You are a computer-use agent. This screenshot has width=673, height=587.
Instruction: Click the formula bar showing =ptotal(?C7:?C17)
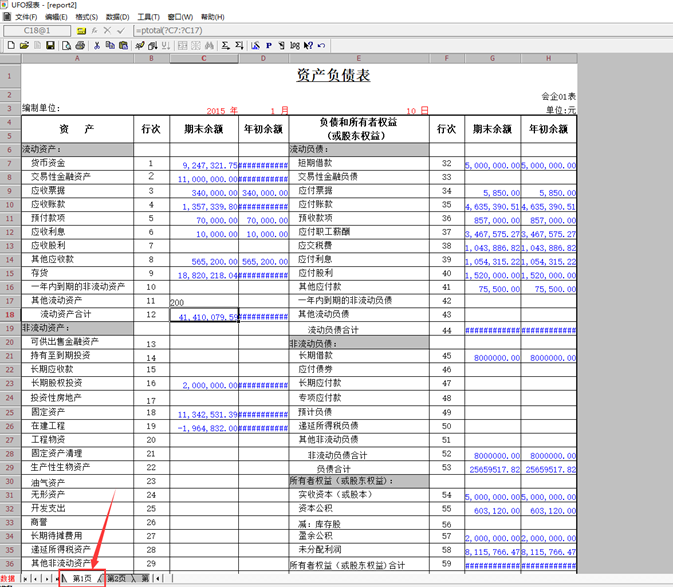(x=403, y=30)
